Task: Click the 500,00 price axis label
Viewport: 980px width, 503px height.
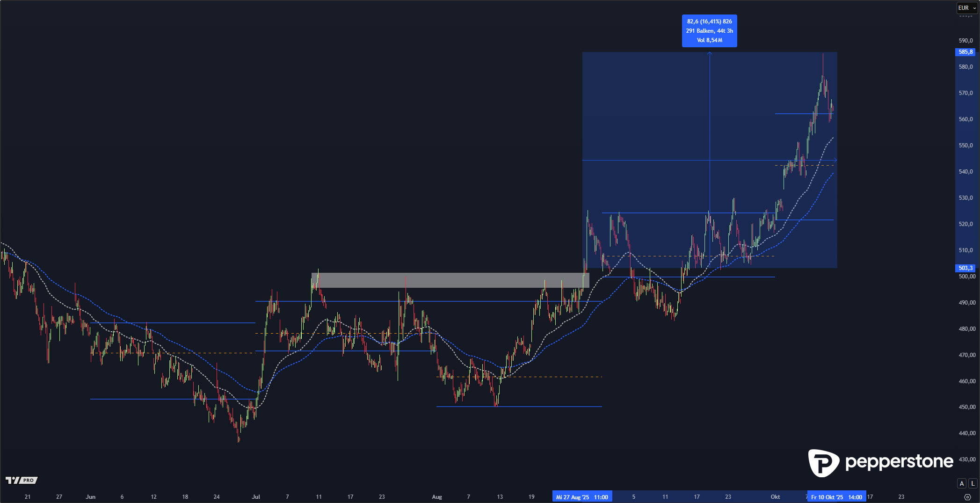Action: (x=966, y=277)
